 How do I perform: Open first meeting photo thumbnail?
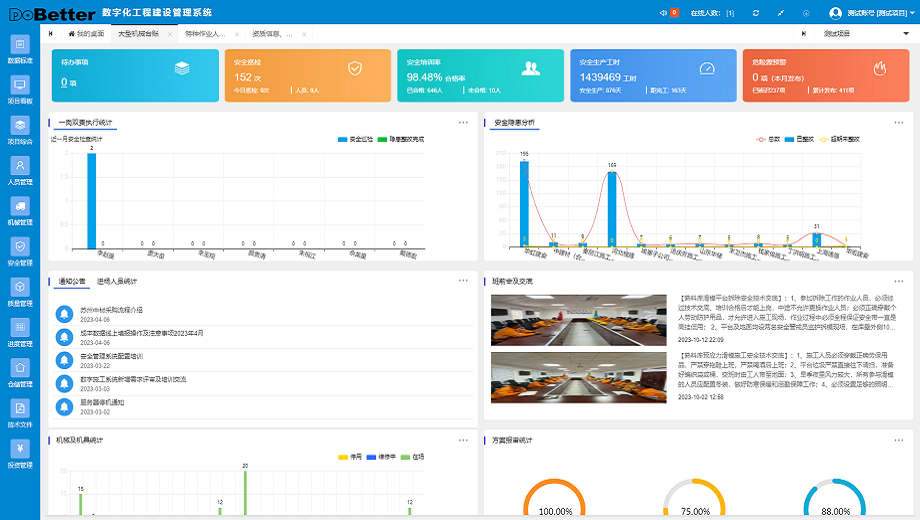coord(579,320)
